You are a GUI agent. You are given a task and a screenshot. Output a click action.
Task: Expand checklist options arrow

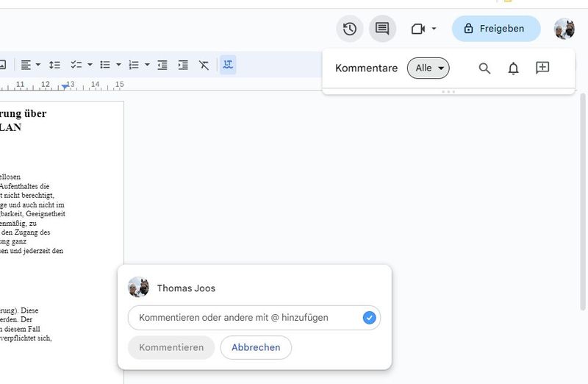point(90,65)
